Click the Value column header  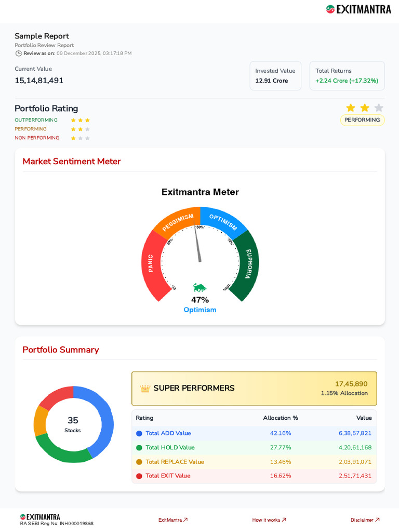[x=364, y=418]
